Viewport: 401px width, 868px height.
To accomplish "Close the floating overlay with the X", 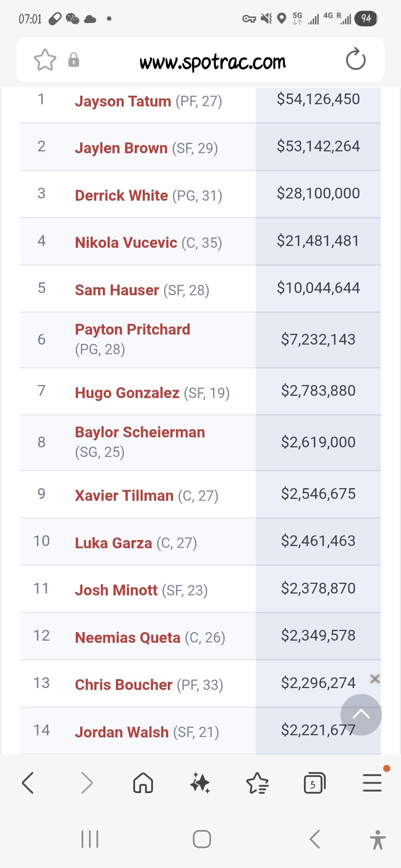I will click(x=375, y=679).
